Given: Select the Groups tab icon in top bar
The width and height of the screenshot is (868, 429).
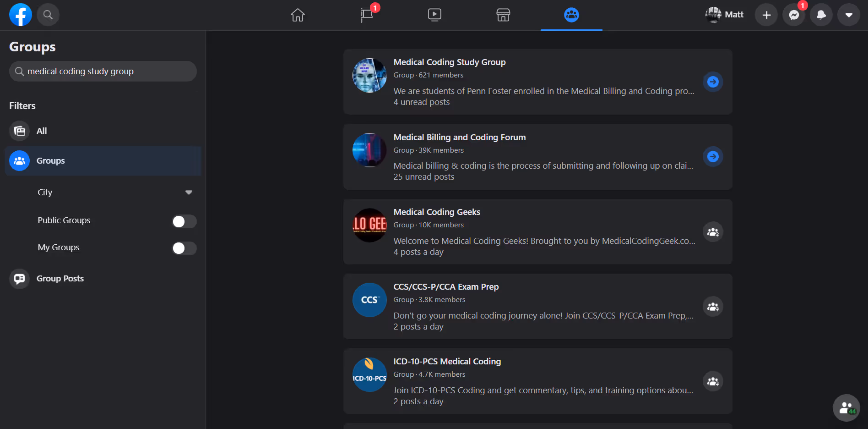Looking at the screenshot, I should coord(571,15).
